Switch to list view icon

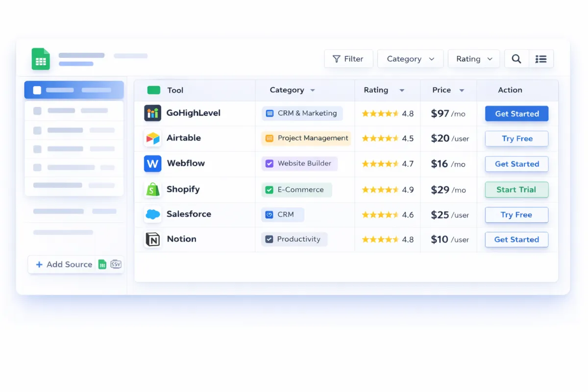click(x=541, y=59)
